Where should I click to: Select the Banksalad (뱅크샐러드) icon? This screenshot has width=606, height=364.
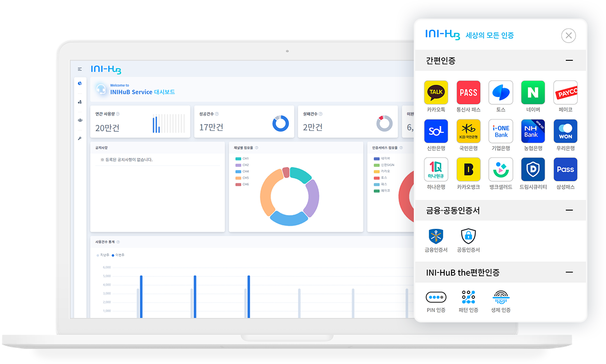pyautogui.click(x=501, y=170)
